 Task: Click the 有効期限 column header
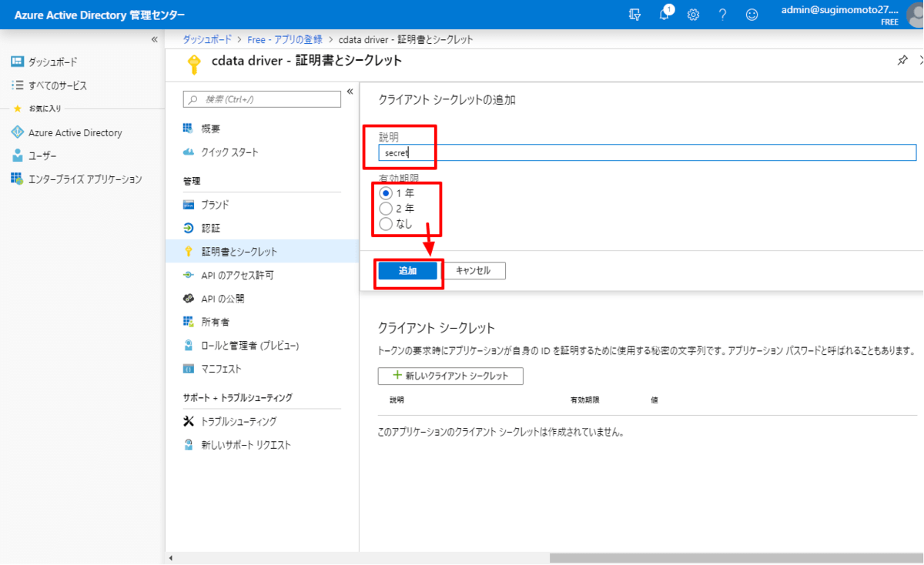(x=584, y=400)
